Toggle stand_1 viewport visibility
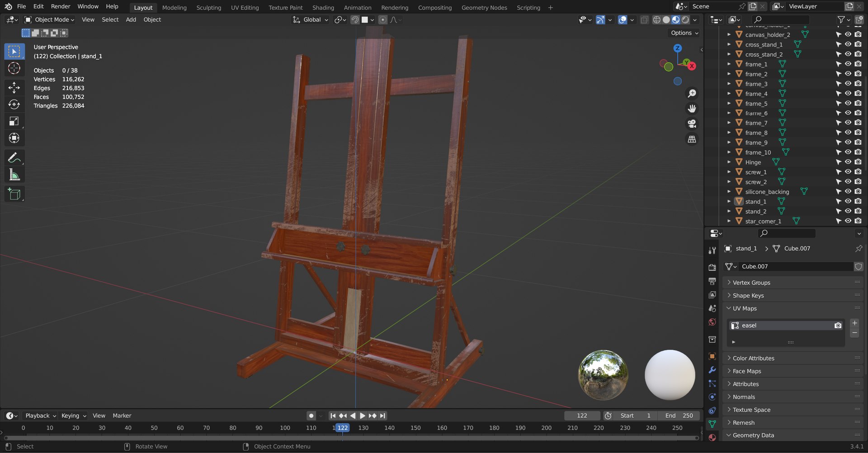The height and width of the screenshot is (453, 868). [848, 201]
